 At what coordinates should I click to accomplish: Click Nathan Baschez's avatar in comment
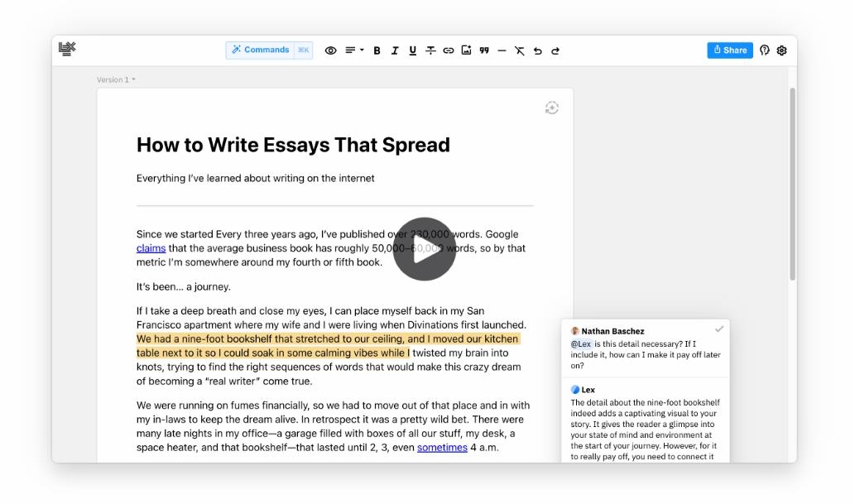tap(574, 331)
